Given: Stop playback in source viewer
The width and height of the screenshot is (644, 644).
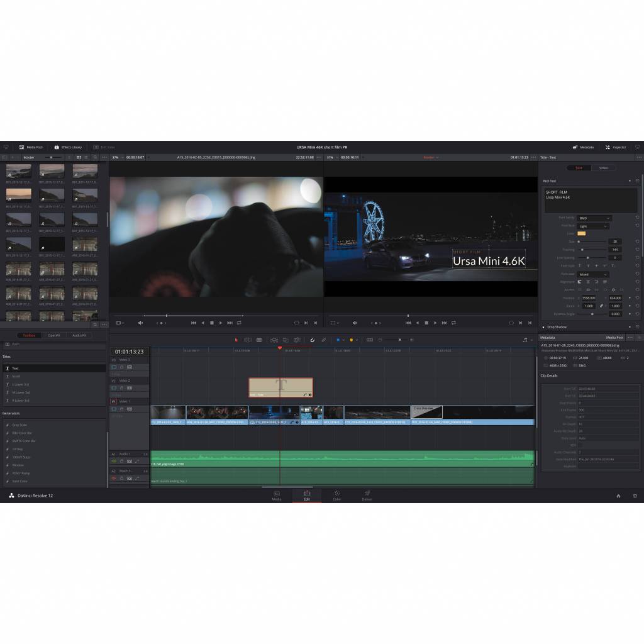Looking at the screenshot, I should point(212,323).
